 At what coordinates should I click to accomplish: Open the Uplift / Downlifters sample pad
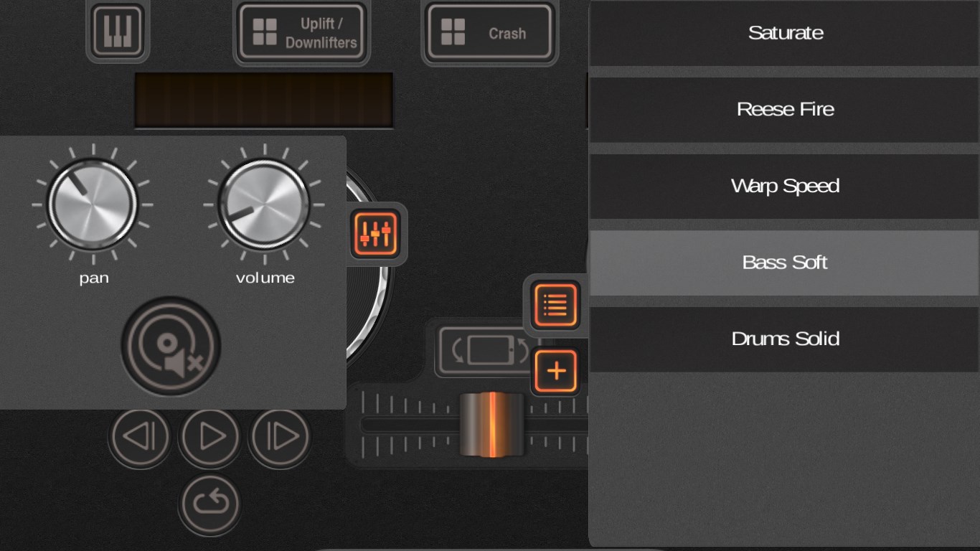coord(302,31)
